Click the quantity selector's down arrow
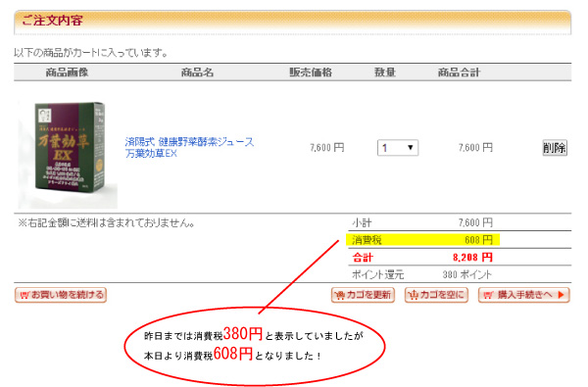Image resolution: width=588 pixels, height=387 pixels. pos(411,148)
